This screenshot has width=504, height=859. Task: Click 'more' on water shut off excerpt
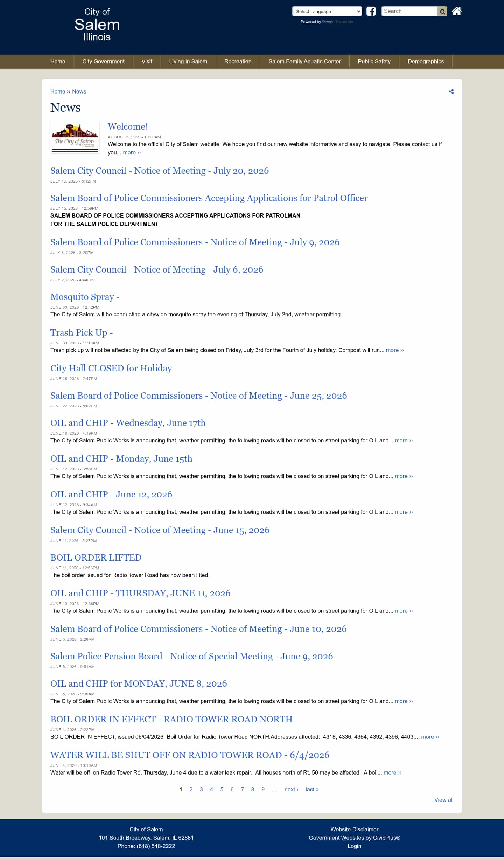pos(393,772)
